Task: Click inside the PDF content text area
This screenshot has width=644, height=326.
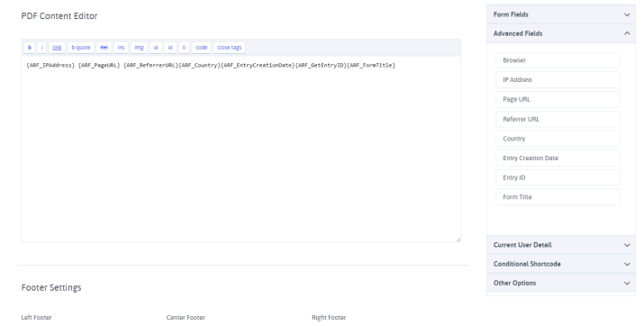Action: tap(240, 149)
